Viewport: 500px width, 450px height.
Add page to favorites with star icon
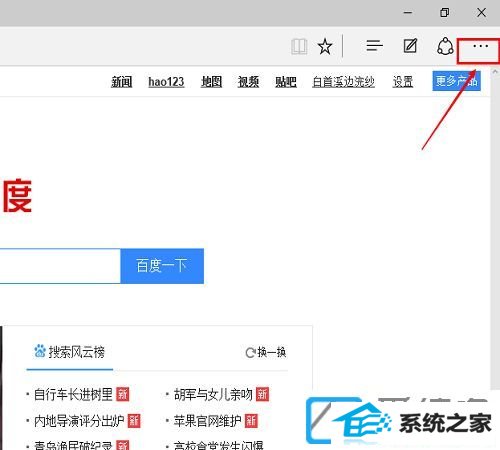click(325, 46)
